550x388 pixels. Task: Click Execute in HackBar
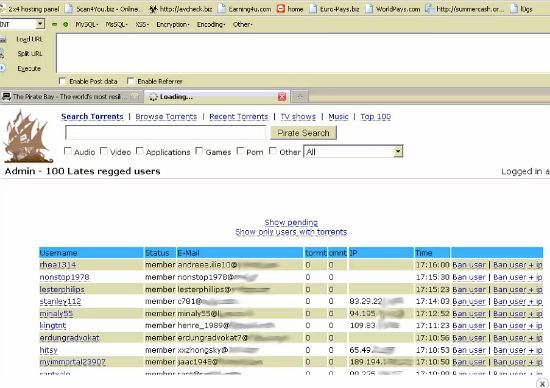point(29,68)
